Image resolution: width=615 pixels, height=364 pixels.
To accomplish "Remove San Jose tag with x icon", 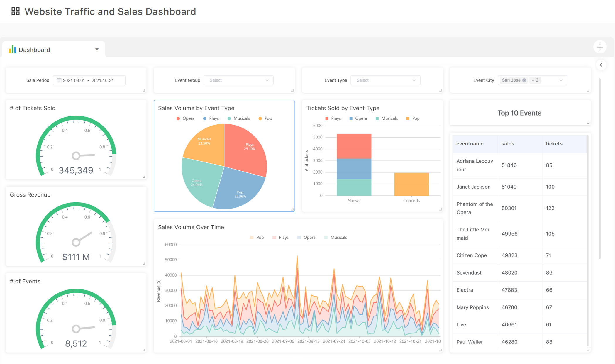I will (524, 80).
